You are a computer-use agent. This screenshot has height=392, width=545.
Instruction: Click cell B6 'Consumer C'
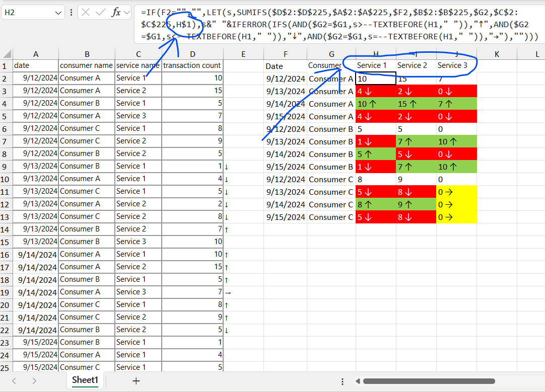[87, 128]
